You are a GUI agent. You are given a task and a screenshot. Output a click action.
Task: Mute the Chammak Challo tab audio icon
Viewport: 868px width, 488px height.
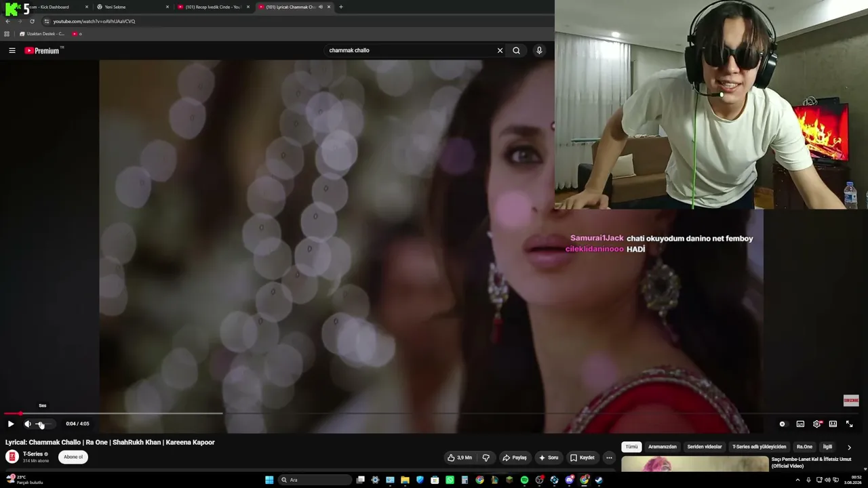(321, 7)
